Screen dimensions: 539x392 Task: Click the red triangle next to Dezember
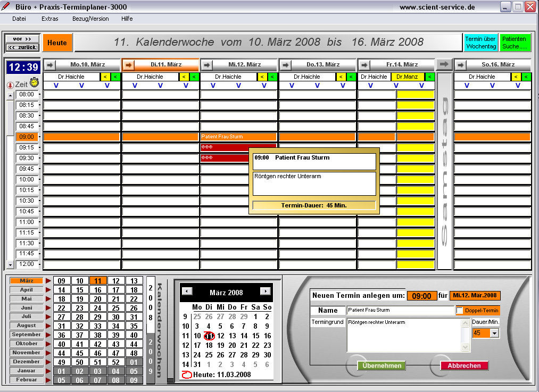(x=48, y=362)
